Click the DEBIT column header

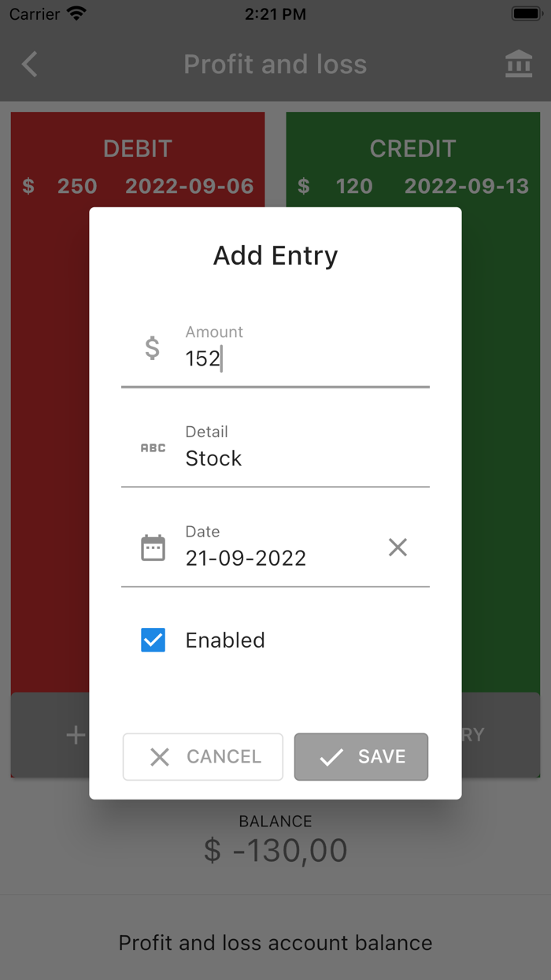pyautogui.click(x=138, y=148)
